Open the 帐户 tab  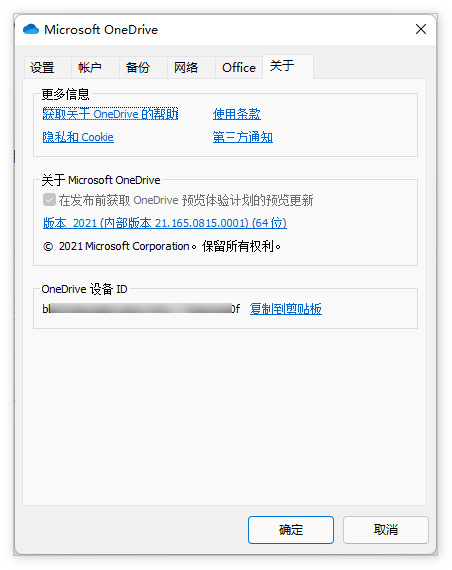click(x=95, y=67)
